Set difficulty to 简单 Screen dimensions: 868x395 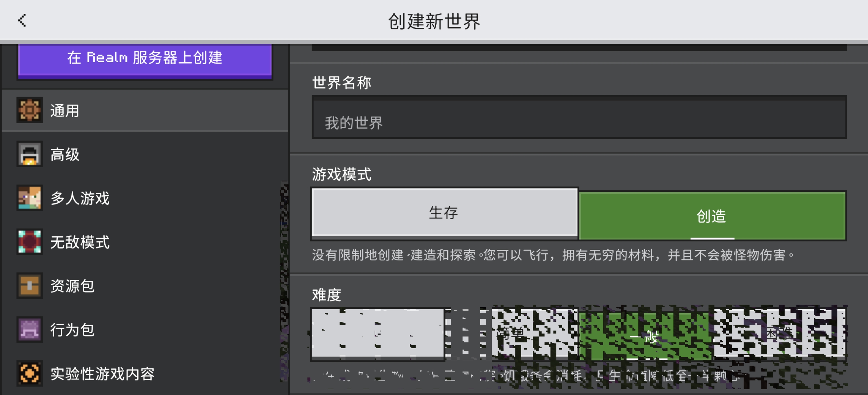(x=512, y=333)
